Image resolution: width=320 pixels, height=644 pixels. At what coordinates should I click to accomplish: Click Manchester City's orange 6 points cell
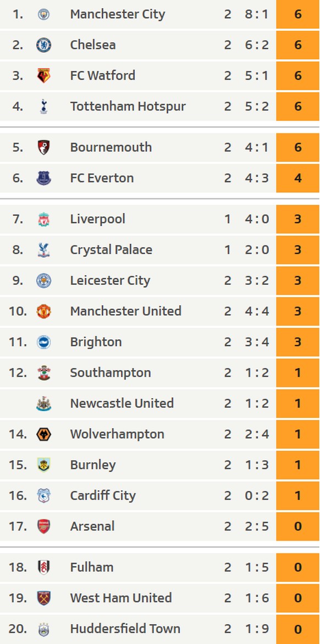tap(298, 14)
